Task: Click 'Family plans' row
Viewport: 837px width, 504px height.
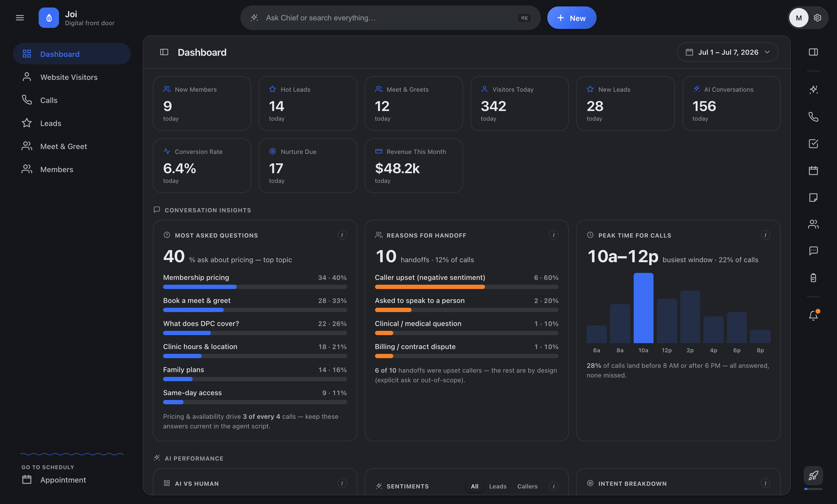Action: [255, 374]
